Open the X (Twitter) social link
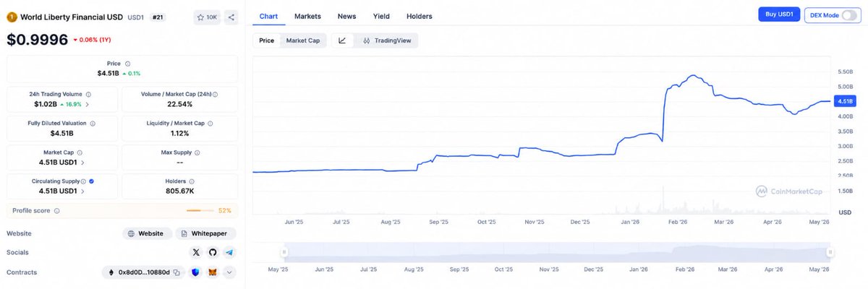 196,252
